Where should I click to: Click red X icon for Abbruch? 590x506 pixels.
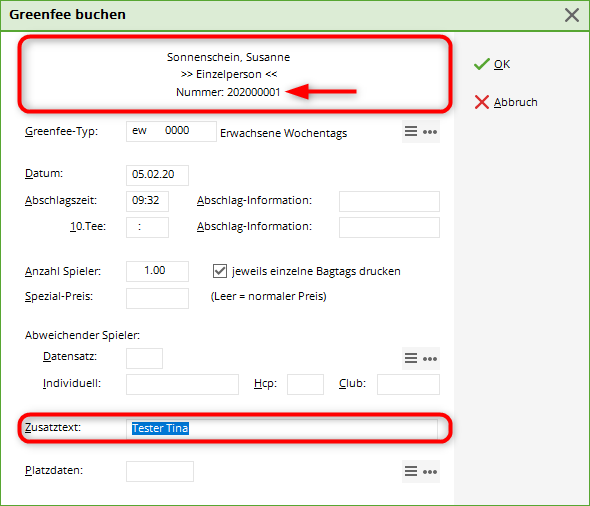tap(482, 102)
